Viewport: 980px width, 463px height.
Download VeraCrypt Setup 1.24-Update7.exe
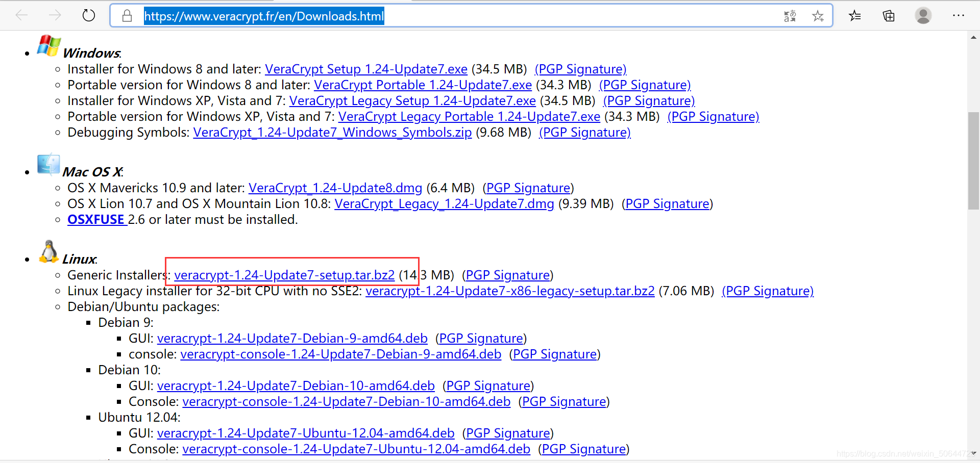point(366,69)
